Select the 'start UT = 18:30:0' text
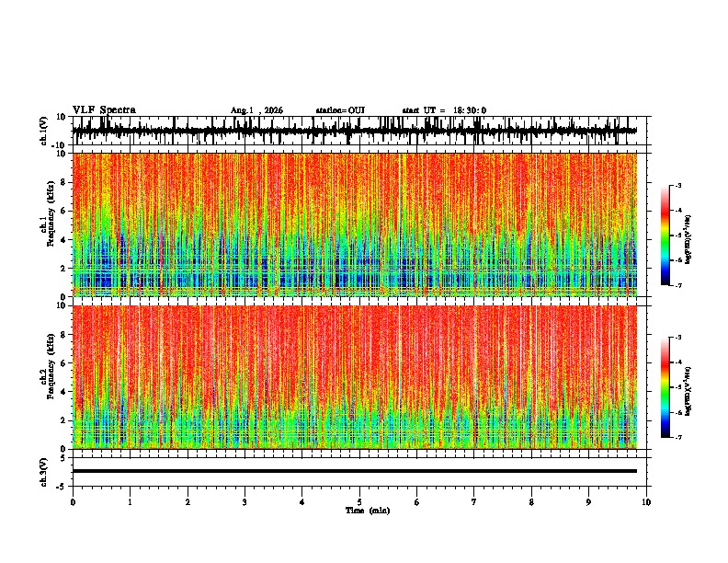 pos(444,110)
